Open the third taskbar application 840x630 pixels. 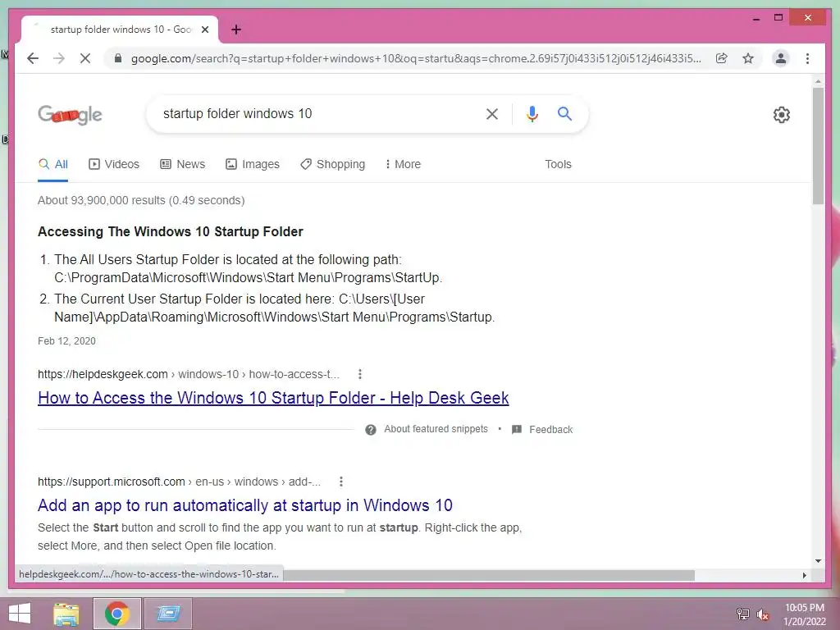[168, 614]
